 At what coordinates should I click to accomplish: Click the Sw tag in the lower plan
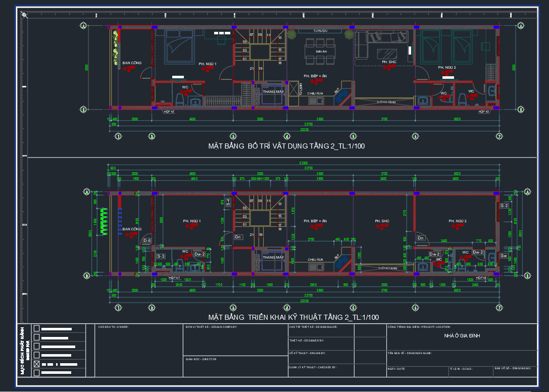[x=504, y=256]
